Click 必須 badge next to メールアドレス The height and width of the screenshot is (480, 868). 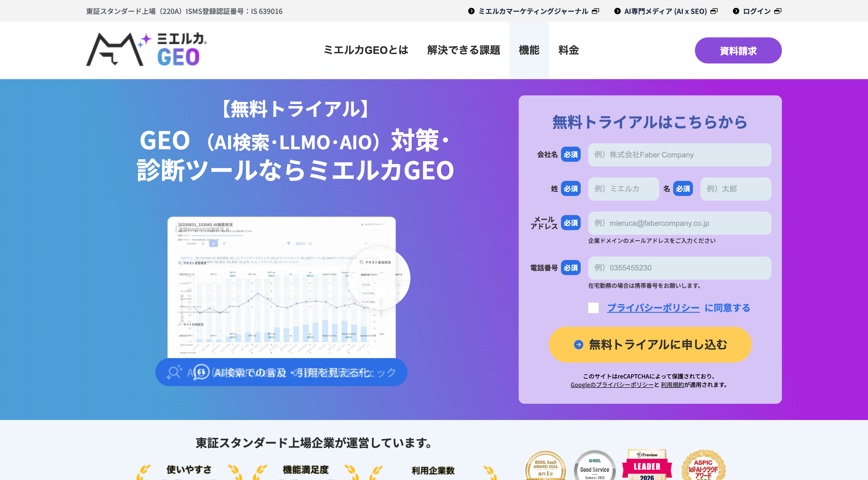(x=571, y=223)
